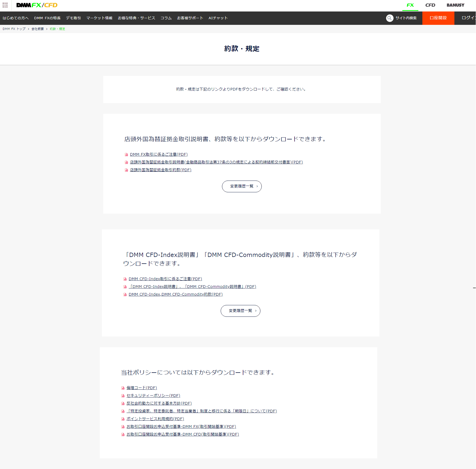The width and height of the screenshot is (476, 469).
Task: Expand the はじめての方へ menu
Action: pos(15,18)
